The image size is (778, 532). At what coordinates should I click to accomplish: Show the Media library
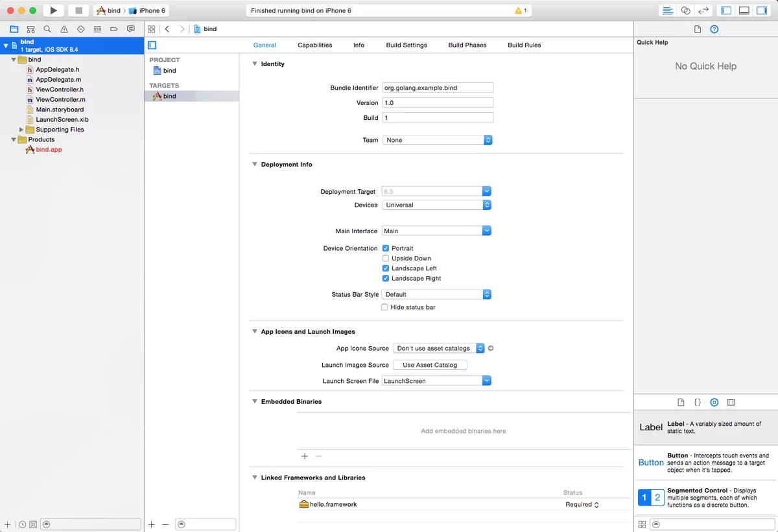[731, 402]
